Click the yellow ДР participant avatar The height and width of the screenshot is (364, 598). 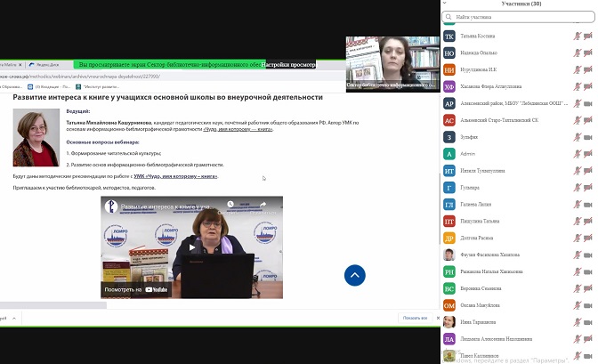tap(449, 239)
